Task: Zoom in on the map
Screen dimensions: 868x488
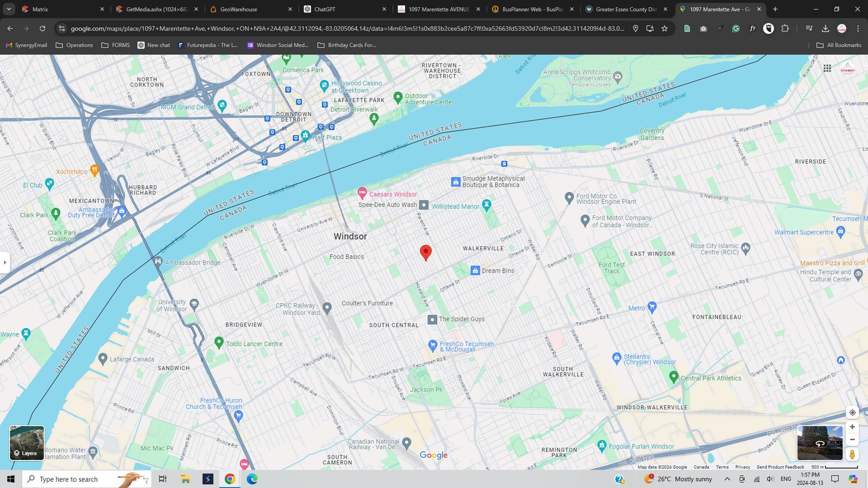Action: 852,427
